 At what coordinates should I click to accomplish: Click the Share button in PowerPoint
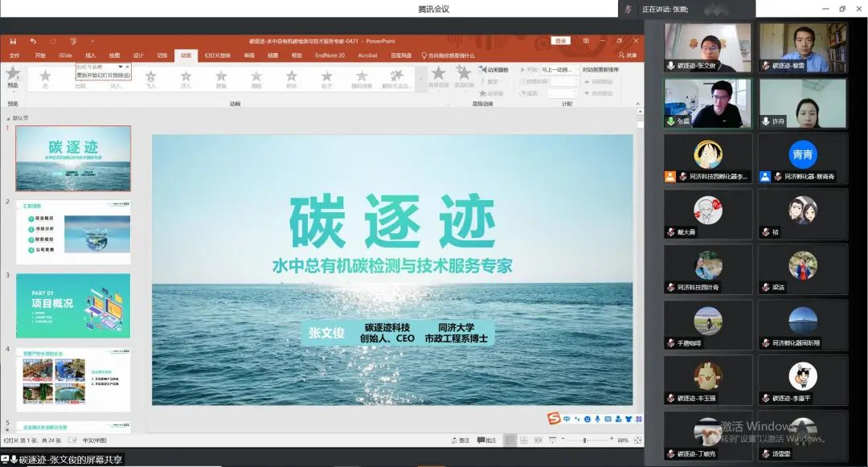pos(628,55)
